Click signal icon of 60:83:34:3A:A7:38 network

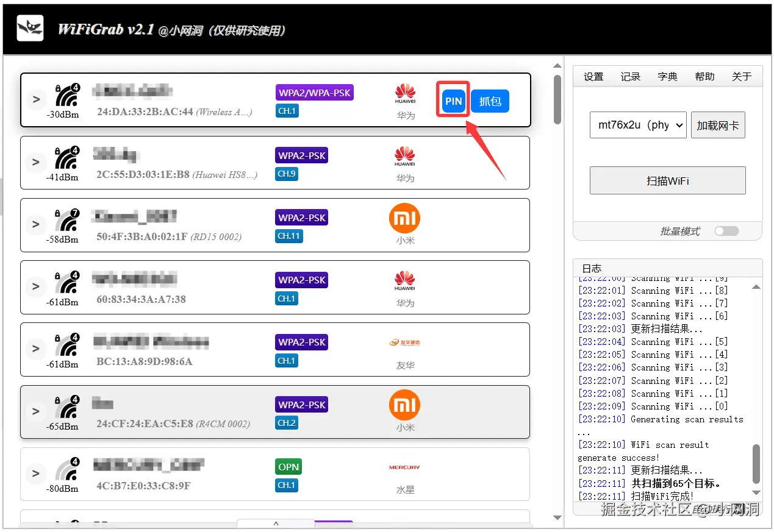[67, 283]
